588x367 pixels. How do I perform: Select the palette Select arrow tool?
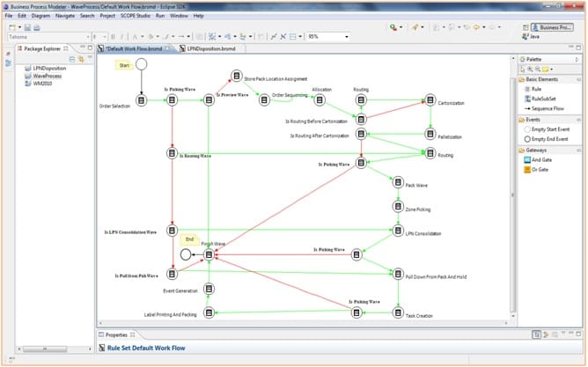pos(523,70)
